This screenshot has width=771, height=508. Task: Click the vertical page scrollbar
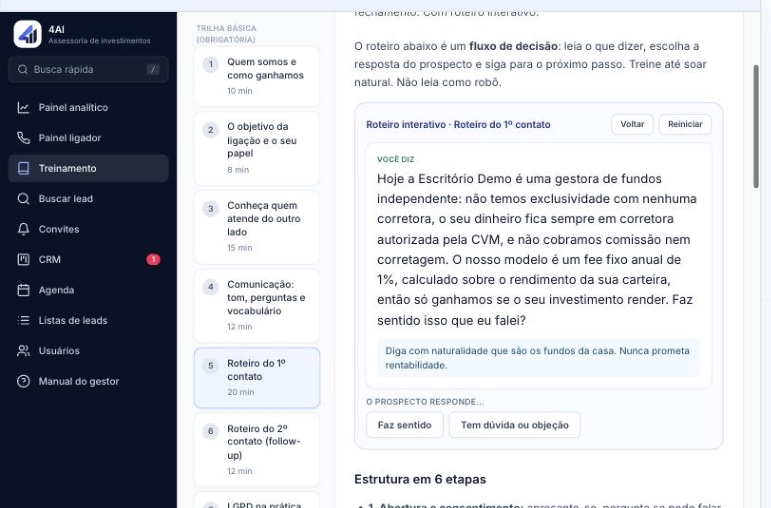click(756, 126)
